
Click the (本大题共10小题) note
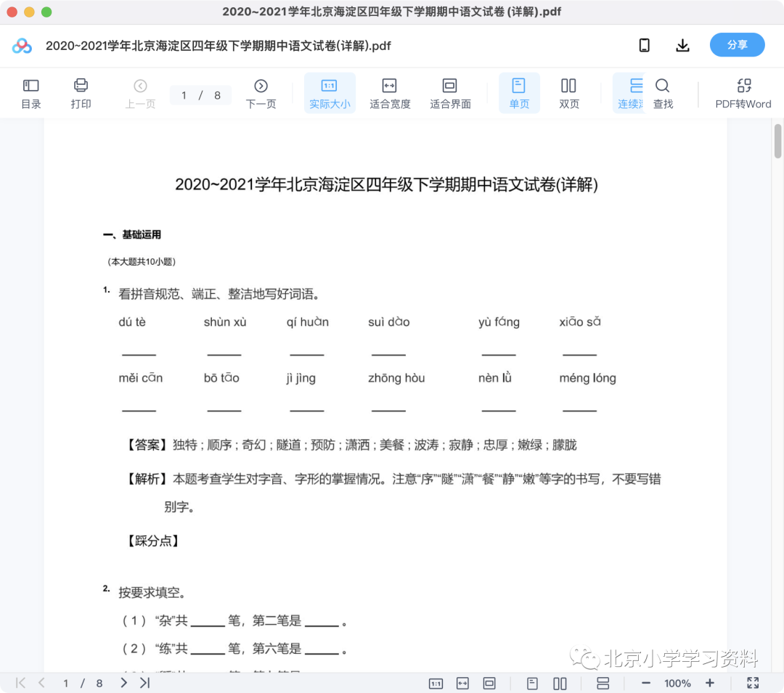tap(142, 262)
